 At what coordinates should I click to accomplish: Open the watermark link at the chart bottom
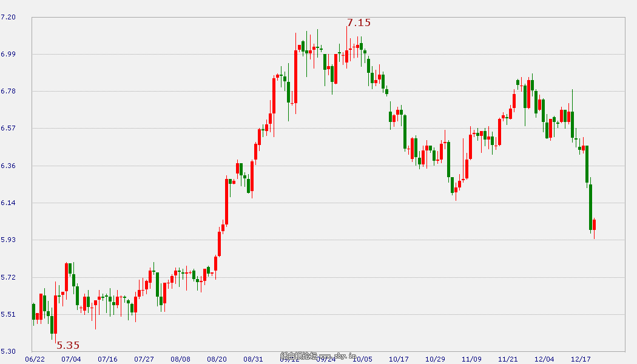tap(318, 356)
